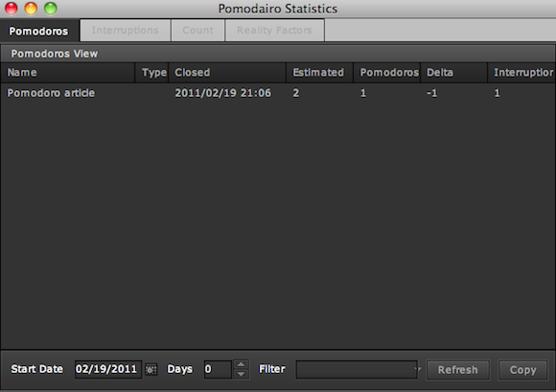The width and height of the screenshot is (556, 392).
Task: Click the Refresh button
Action: [458, 370]
